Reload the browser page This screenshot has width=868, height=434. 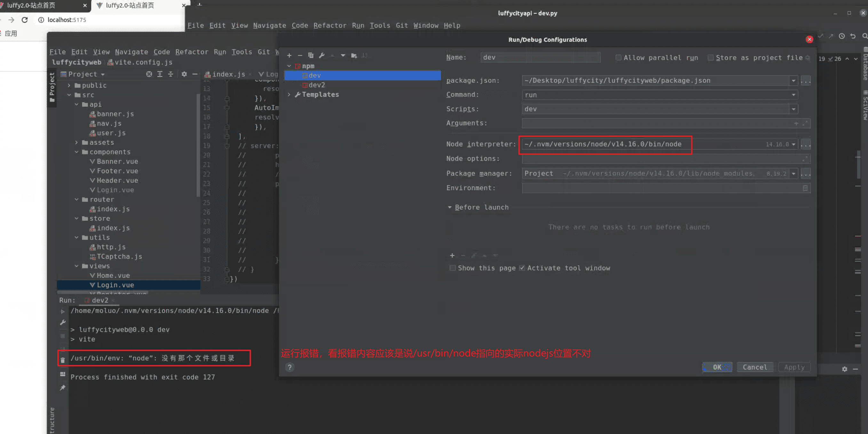25,20
